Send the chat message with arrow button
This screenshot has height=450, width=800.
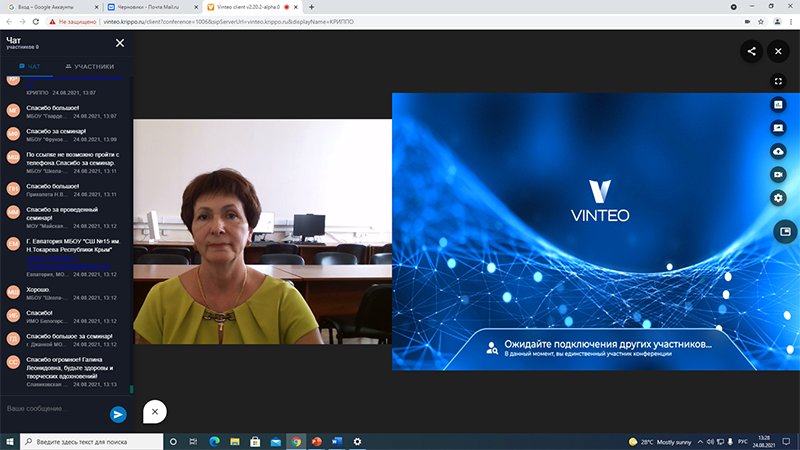click(x=118, y=414)
